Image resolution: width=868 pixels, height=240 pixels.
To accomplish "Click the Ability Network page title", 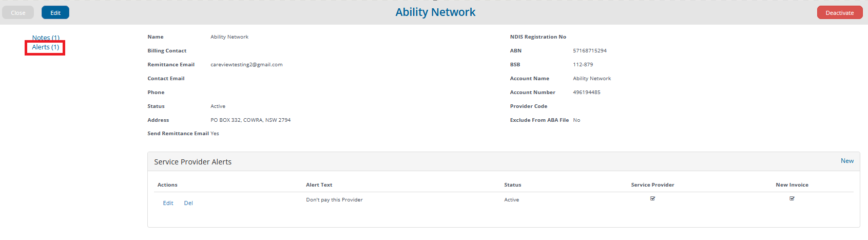I will pyautogui.click(x=435, y=12).
